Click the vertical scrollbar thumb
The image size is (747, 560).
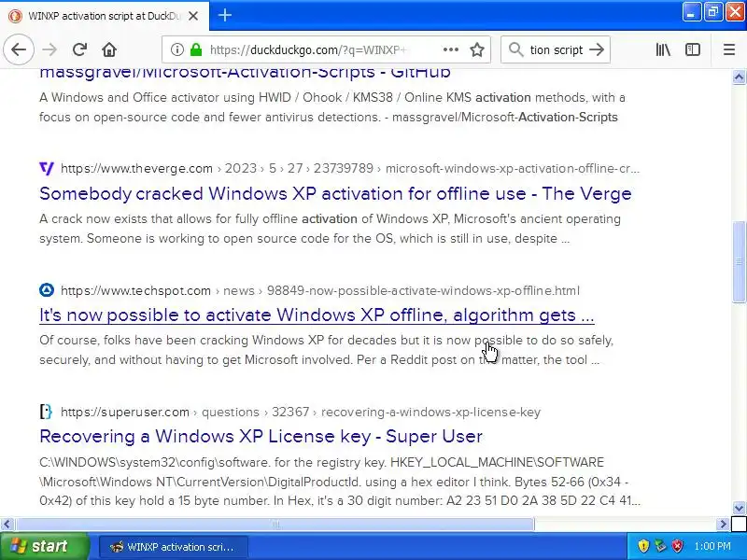tap(739, 261)
